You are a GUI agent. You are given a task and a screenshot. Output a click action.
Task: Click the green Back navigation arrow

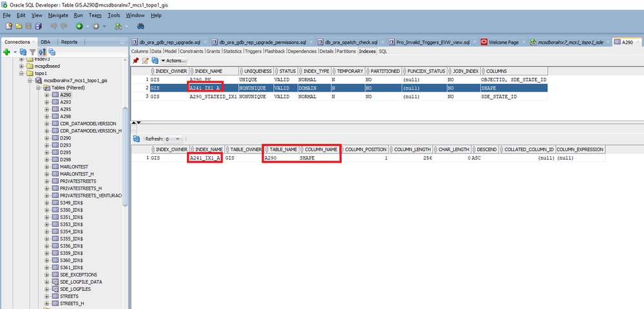coord(79,26)
